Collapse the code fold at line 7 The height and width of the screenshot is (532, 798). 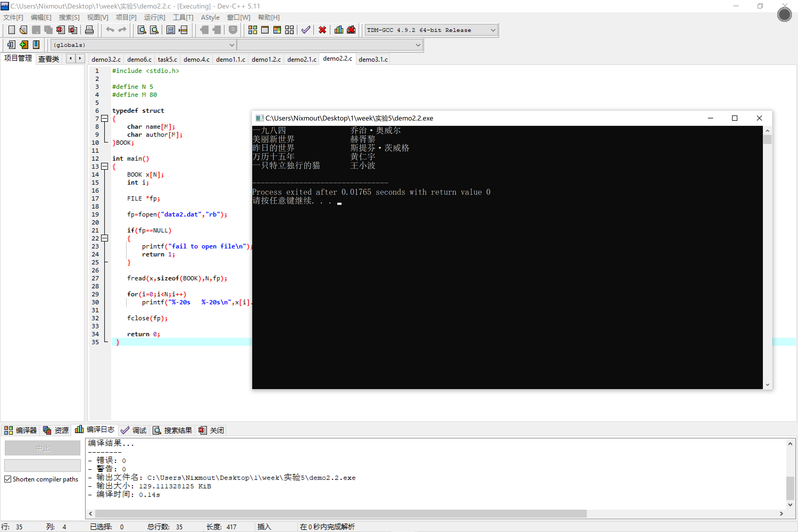click(105, 119)
